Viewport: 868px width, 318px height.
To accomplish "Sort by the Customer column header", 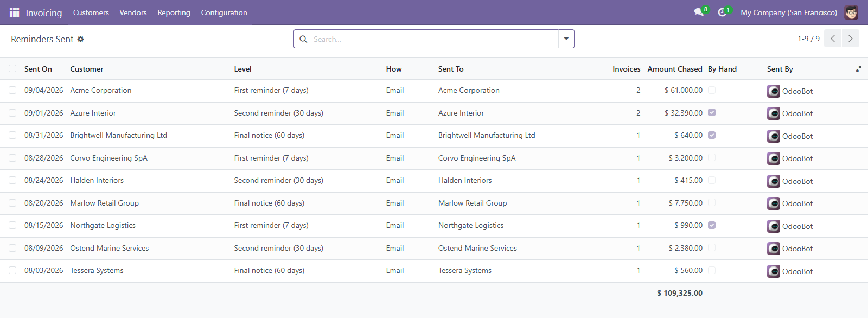I will tap(87, 69).
